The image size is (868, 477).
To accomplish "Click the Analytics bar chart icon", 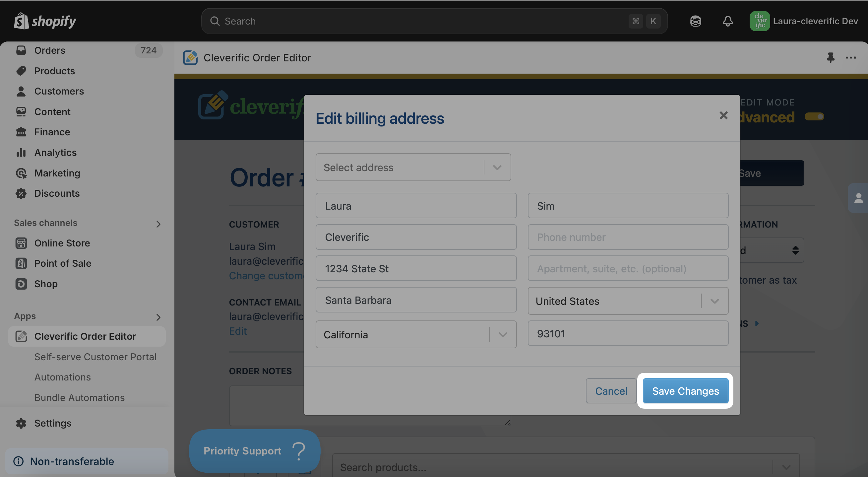I will click(21, 152).
